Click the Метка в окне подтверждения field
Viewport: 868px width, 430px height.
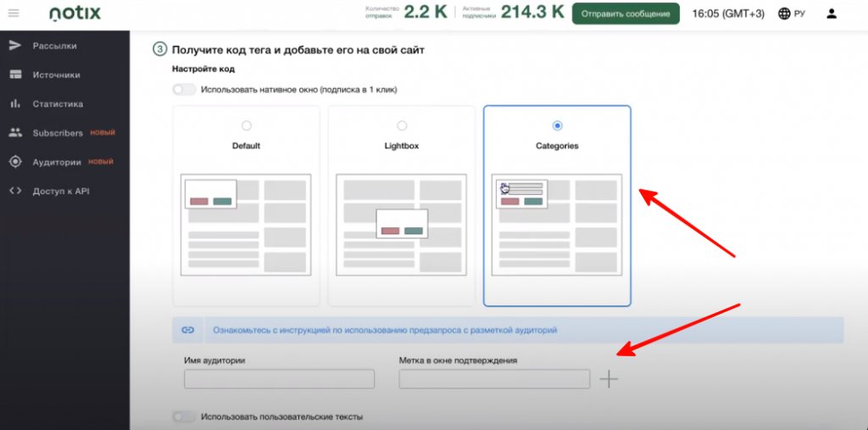click(x=494, y=379)
